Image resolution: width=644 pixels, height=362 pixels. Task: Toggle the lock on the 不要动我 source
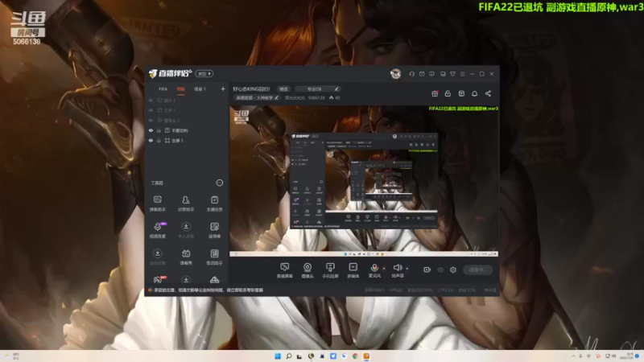159,130
